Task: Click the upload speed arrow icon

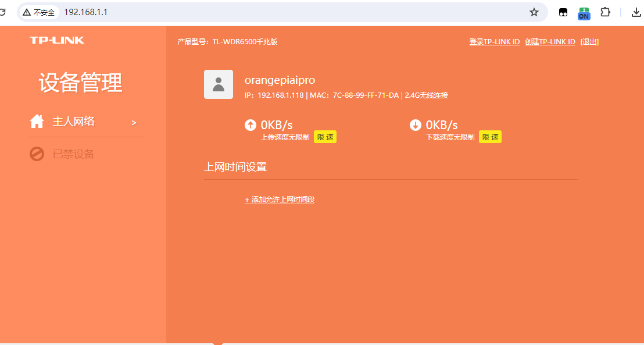Action: tap(251, 125)
